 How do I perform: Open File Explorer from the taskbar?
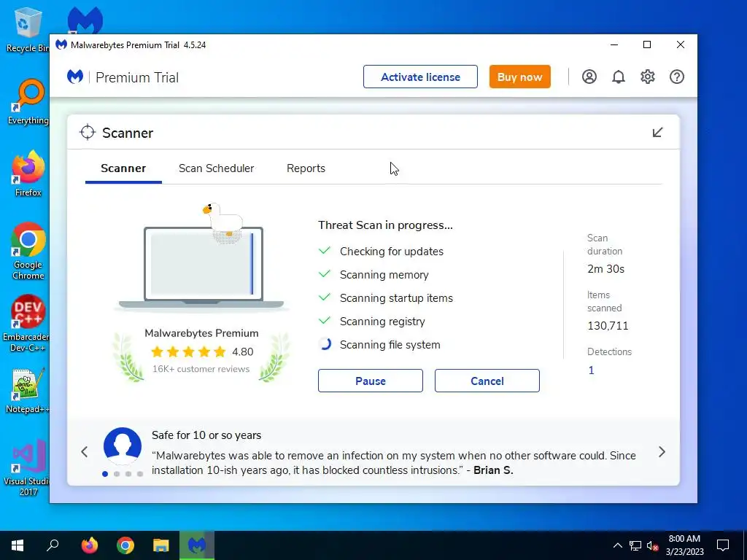point(161,545)
